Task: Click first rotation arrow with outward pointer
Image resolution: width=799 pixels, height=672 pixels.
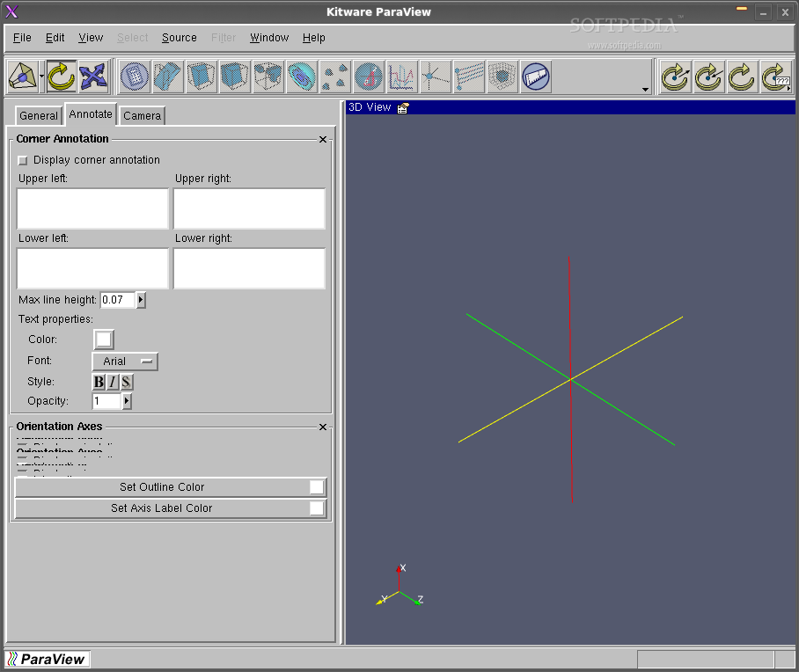Action: click(676, 77)
